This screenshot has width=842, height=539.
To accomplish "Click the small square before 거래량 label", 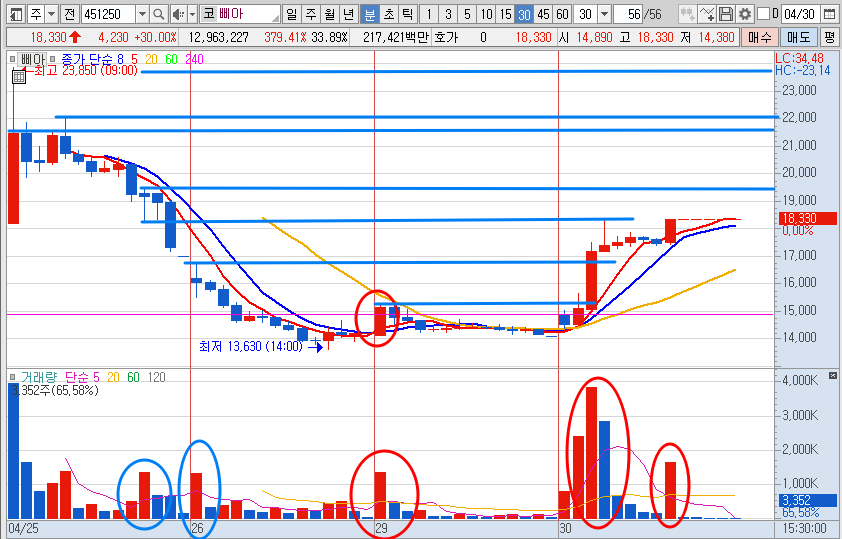I will (x=12, y=377).
